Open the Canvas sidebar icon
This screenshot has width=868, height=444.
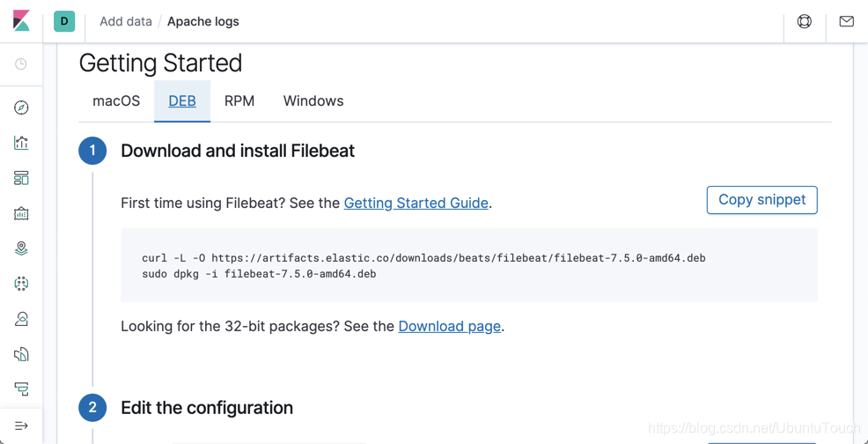click(21, 213)
